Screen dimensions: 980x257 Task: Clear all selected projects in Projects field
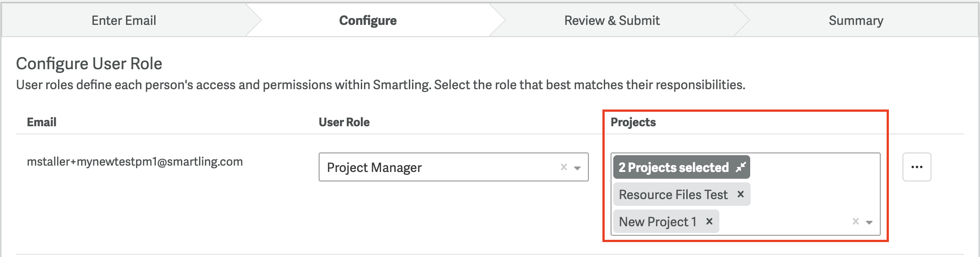856,221
